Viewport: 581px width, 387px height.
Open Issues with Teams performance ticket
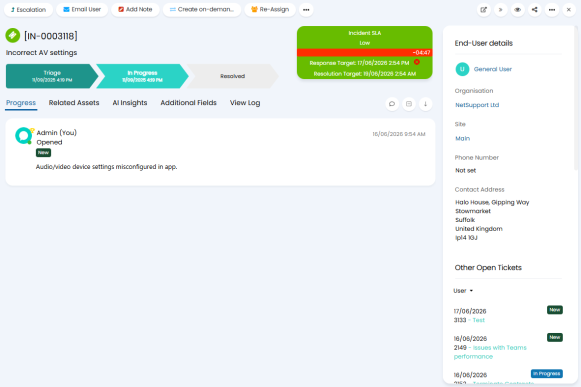pos(490,352)
